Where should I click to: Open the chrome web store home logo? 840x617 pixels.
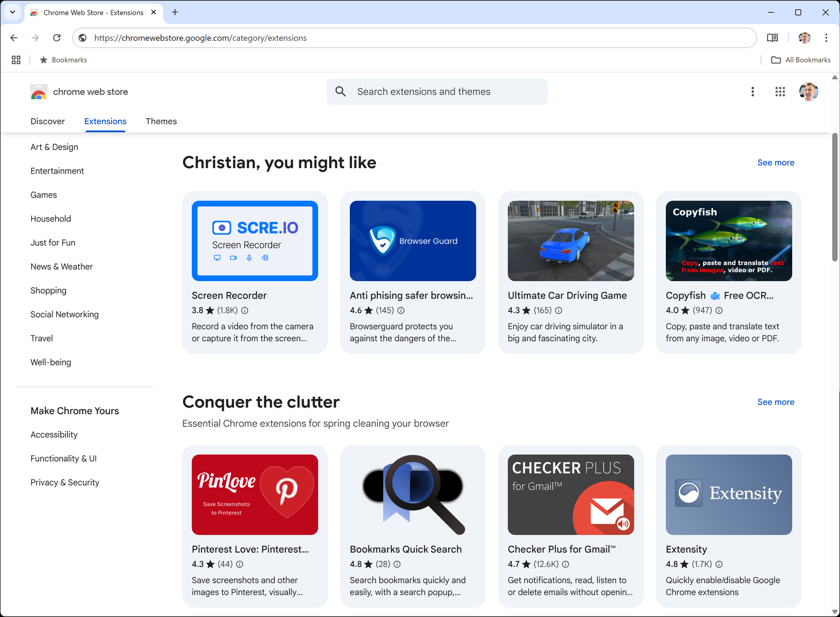[x=79, y=92]
